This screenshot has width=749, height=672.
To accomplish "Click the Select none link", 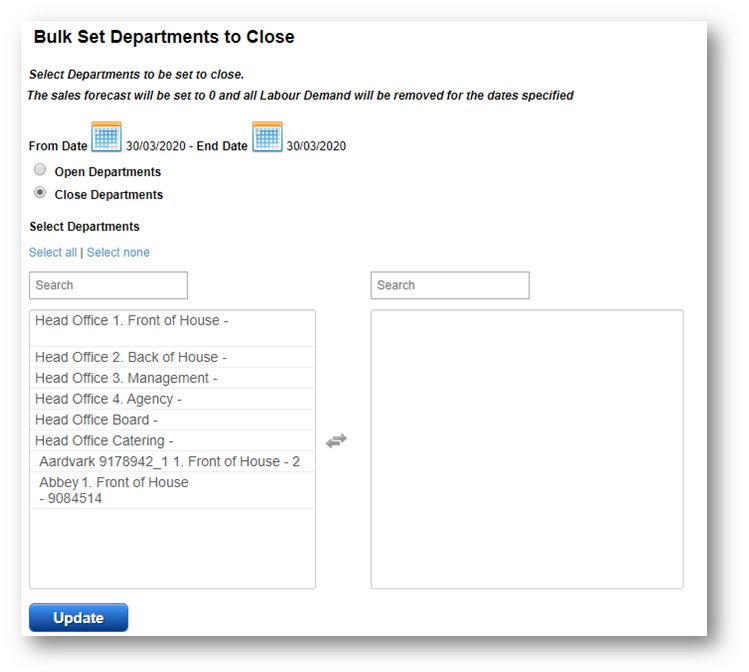I will point(118,252).
